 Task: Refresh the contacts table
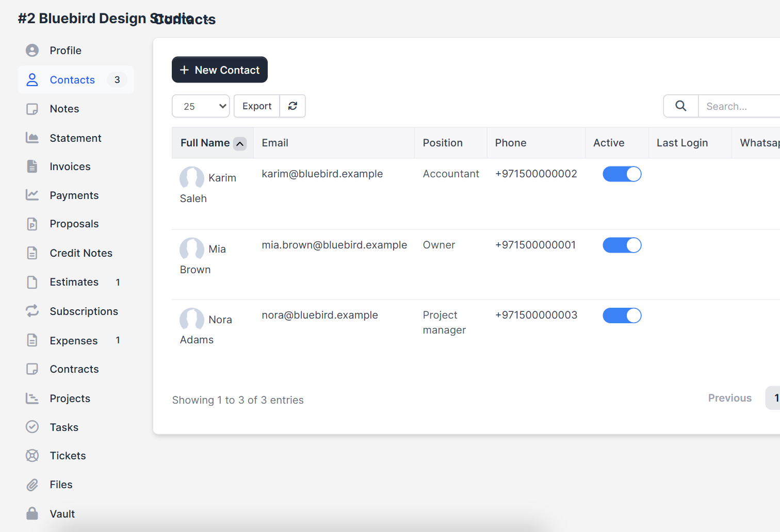[293, 106]
